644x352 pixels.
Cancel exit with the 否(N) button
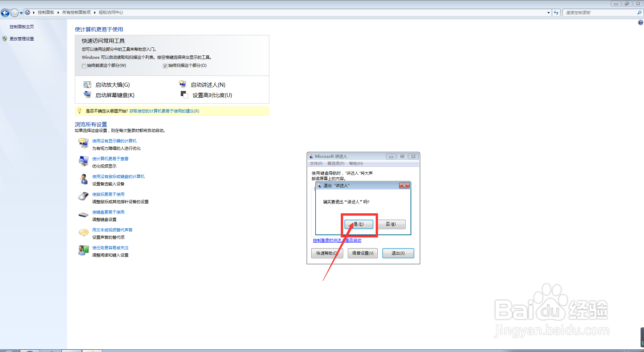tap(391, 224)
